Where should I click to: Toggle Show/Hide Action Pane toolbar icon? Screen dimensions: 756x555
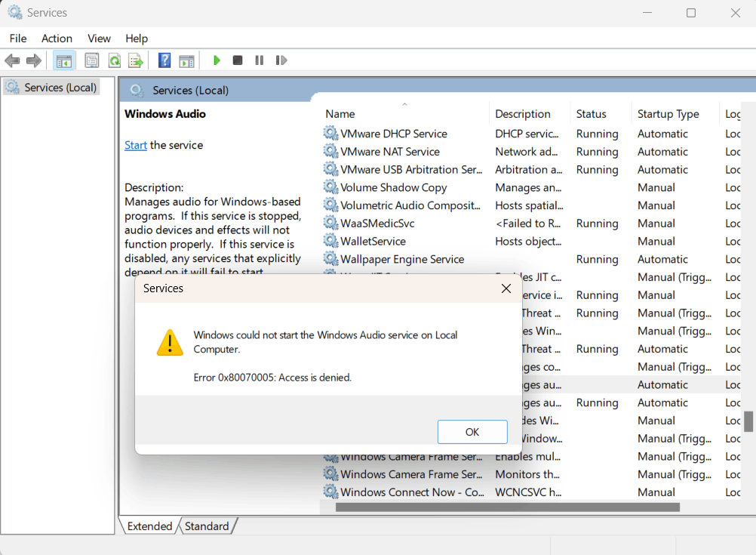(x=186, y=61)
